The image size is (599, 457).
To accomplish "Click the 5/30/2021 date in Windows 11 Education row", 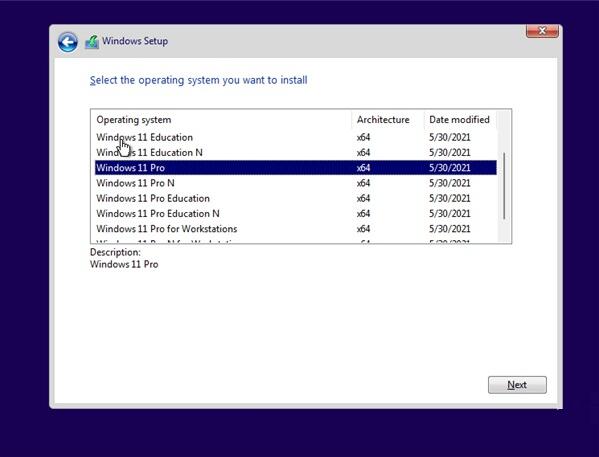I will [450, 137].
